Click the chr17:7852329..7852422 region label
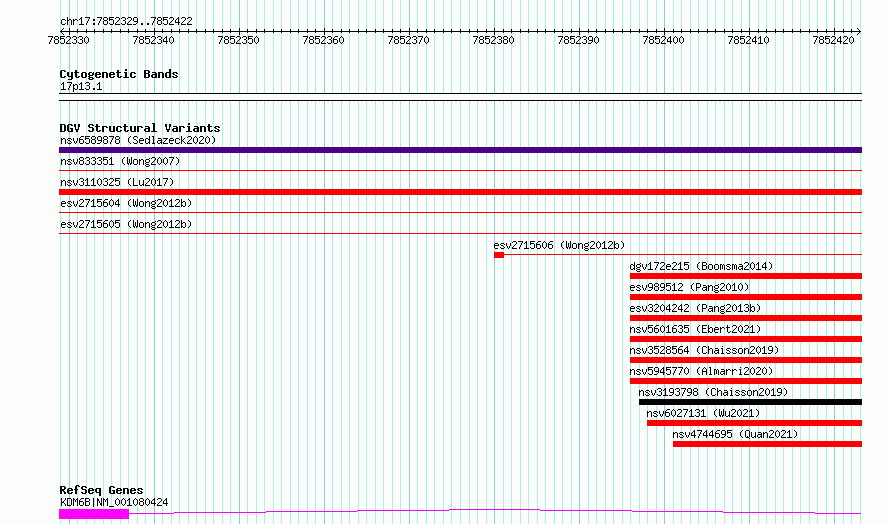Screen dimensions: 890x524 (126, 21)
